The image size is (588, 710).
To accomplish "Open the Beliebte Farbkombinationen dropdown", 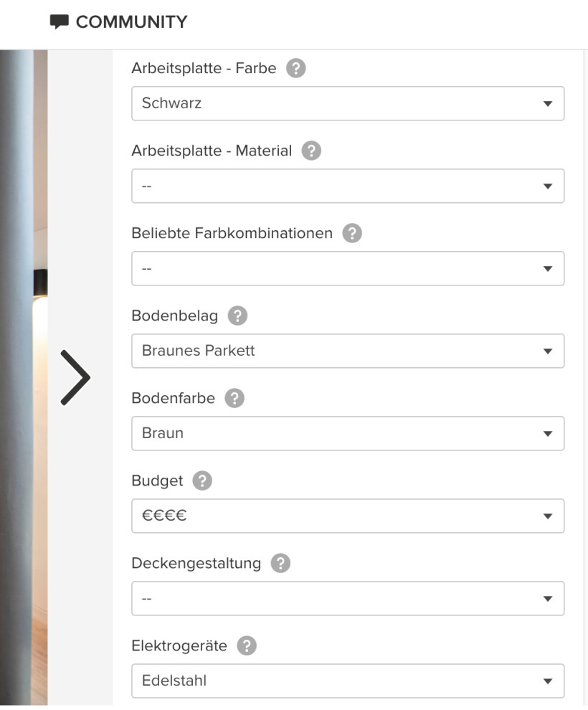I will [348, 269].
